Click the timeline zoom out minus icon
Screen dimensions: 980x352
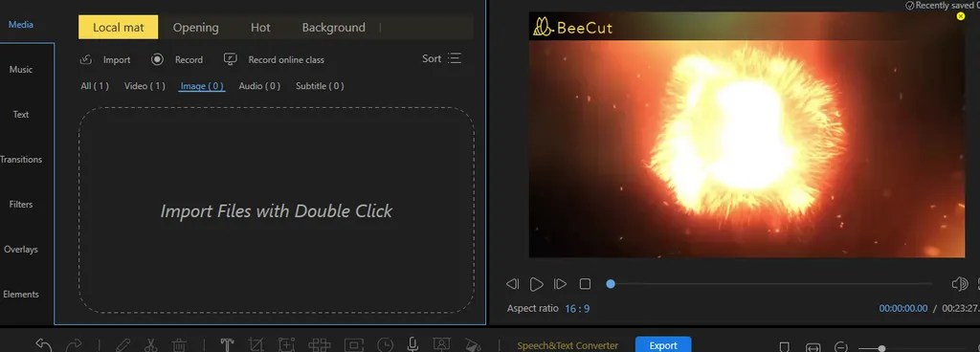tap(841, 347)
